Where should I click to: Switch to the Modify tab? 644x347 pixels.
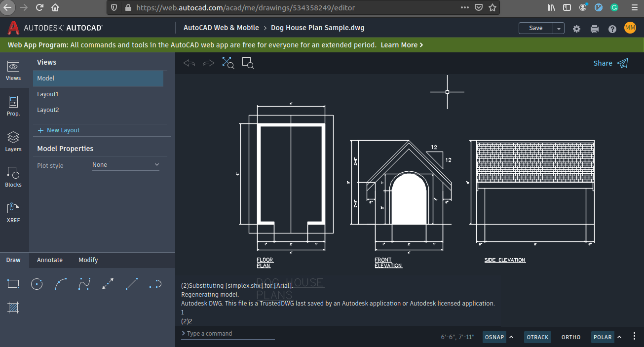click(88, 260)
